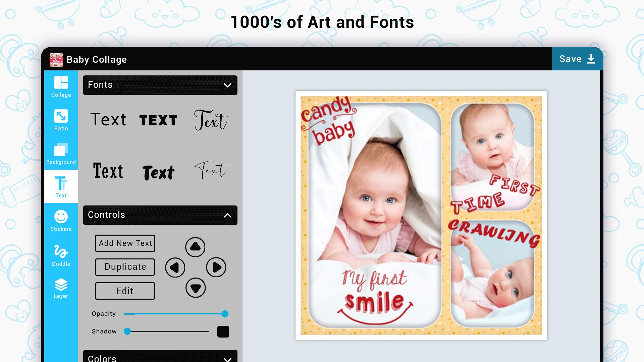
Task: Select the Ratio tool icon
Action: coord(61,120)
